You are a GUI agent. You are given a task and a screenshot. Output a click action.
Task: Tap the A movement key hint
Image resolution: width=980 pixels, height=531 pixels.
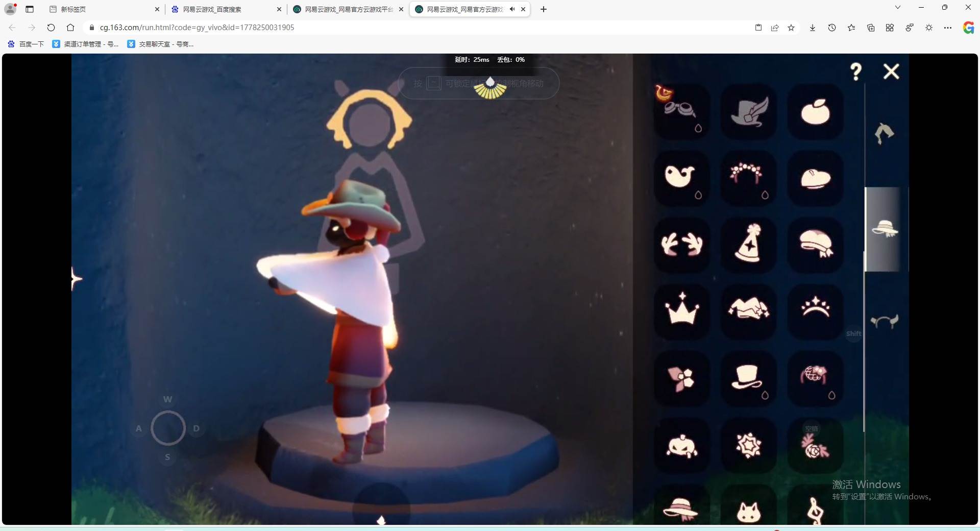139,428
